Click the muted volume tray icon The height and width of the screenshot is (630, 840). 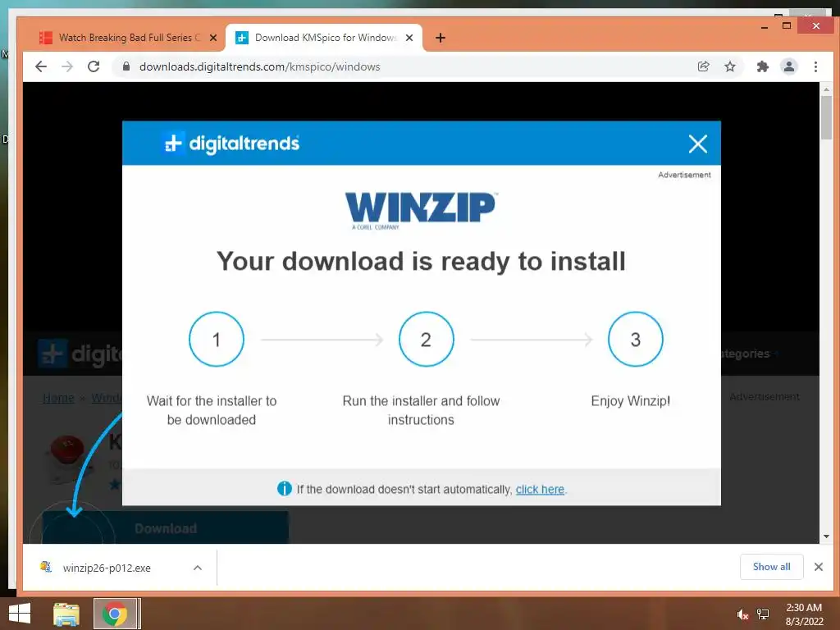point(742,614)
